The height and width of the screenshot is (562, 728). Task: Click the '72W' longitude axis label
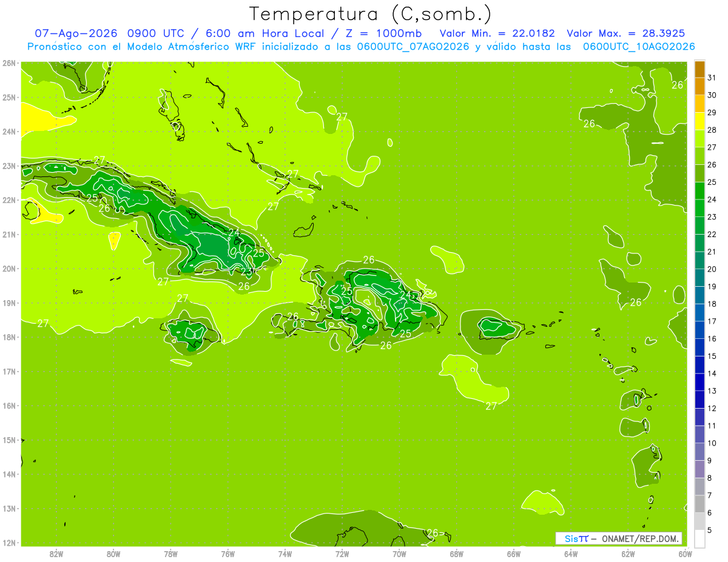(x=342, y=554)
